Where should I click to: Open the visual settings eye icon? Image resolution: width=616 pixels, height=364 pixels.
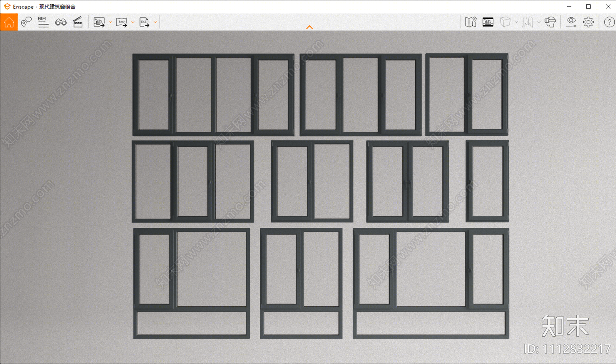click(571, 22)
